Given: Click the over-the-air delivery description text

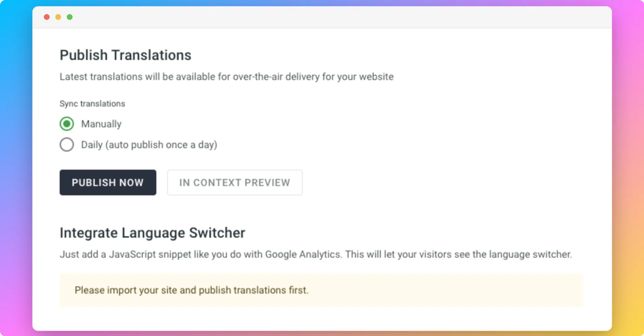Looking at the screenshot, I should [227, 77].
